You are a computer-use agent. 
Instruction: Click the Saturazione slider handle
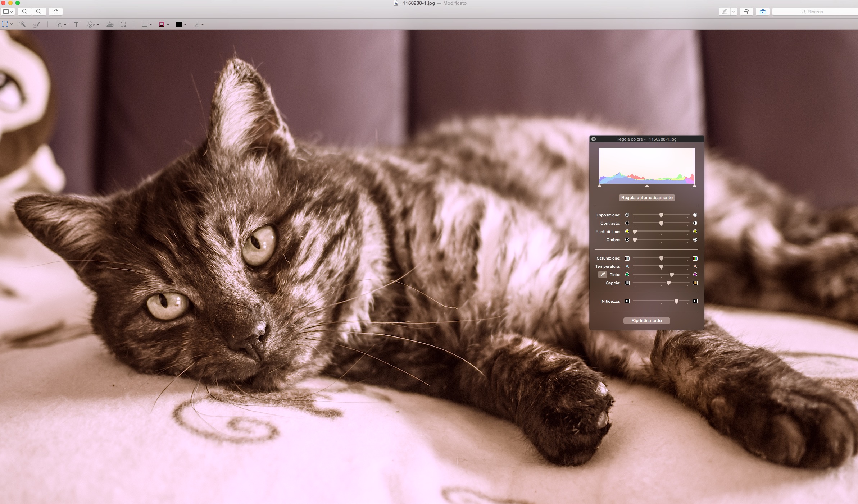661,258
